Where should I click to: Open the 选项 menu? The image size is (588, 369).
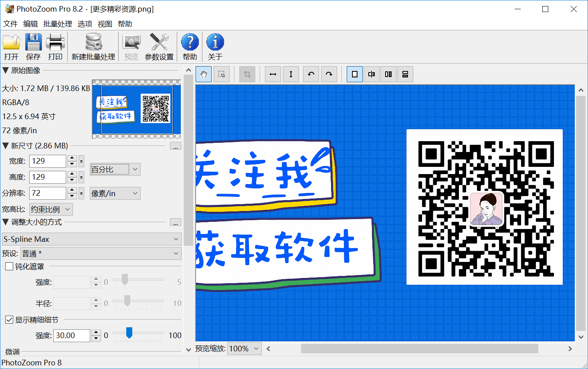click(85, 24)
